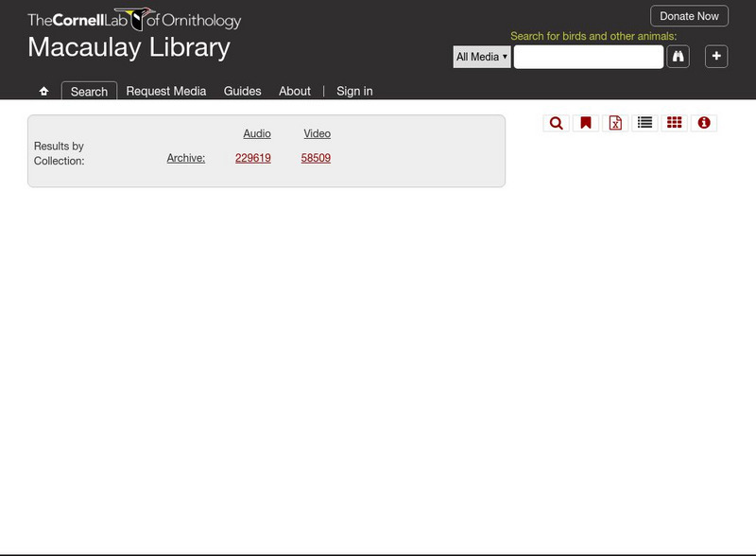Click the plus icon beside search
The image size is (756, 556).
(x=716, y=57)
